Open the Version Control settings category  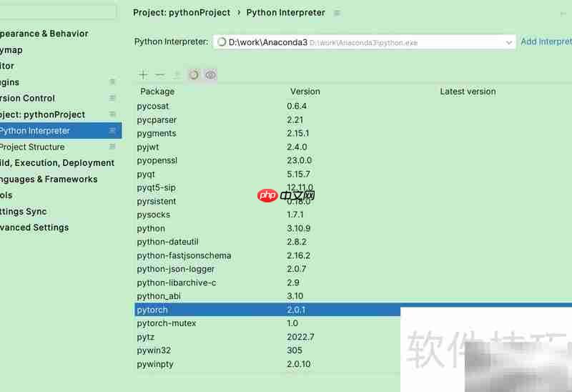tap(27, 98)
